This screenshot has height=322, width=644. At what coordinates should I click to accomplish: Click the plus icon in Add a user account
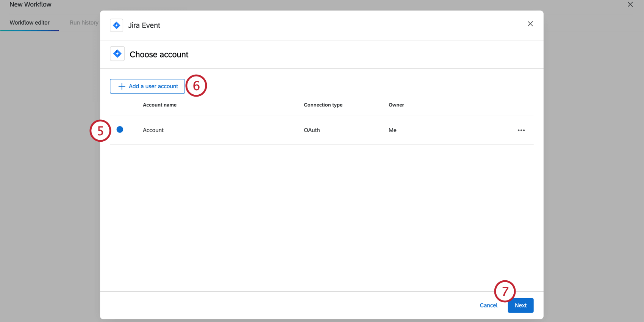pyautogui.click(x=122, y=86)
